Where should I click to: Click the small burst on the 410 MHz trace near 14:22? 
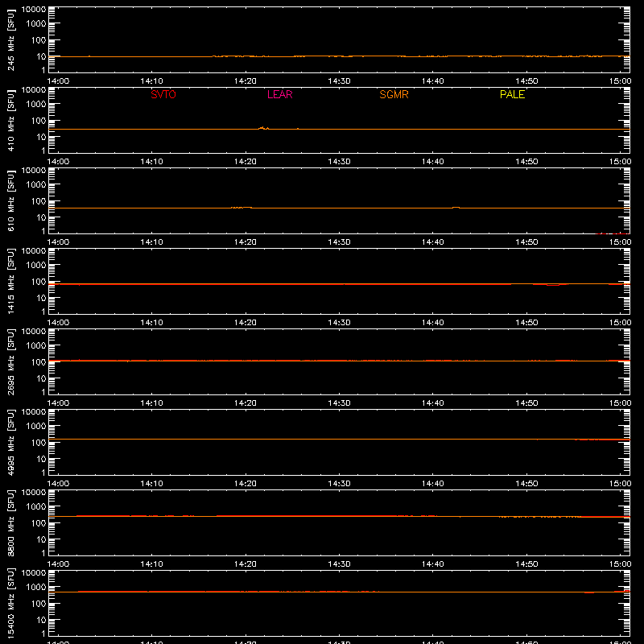[263, 128]
